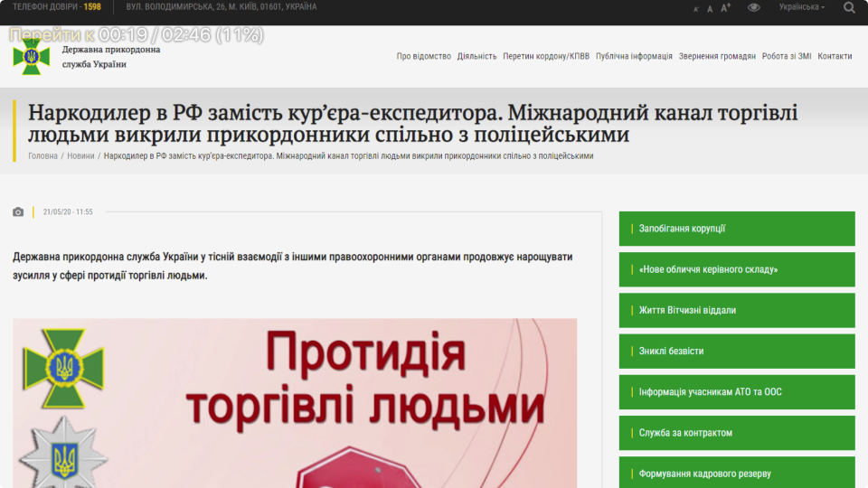Screen dimensions: 868x488
Task: Decrease font size with smallest A
Action: coord(696,9)
